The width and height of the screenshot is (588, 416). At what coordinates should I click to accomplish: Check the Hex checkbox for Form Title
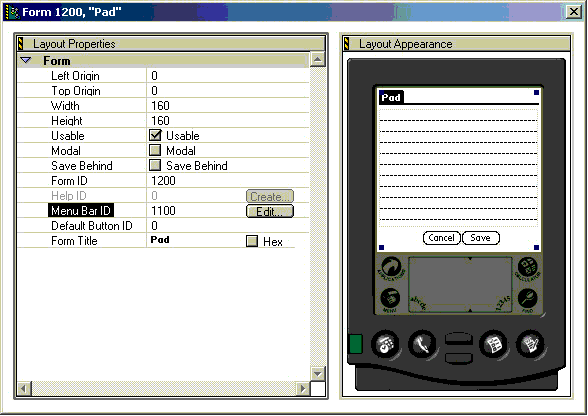coord(252,241)
